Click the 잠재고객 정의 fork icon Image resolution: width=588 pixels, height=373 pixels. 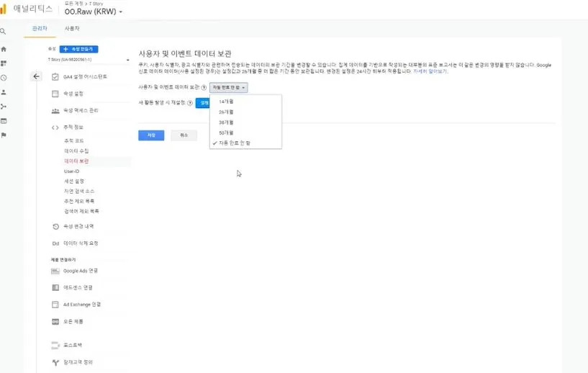55,362
